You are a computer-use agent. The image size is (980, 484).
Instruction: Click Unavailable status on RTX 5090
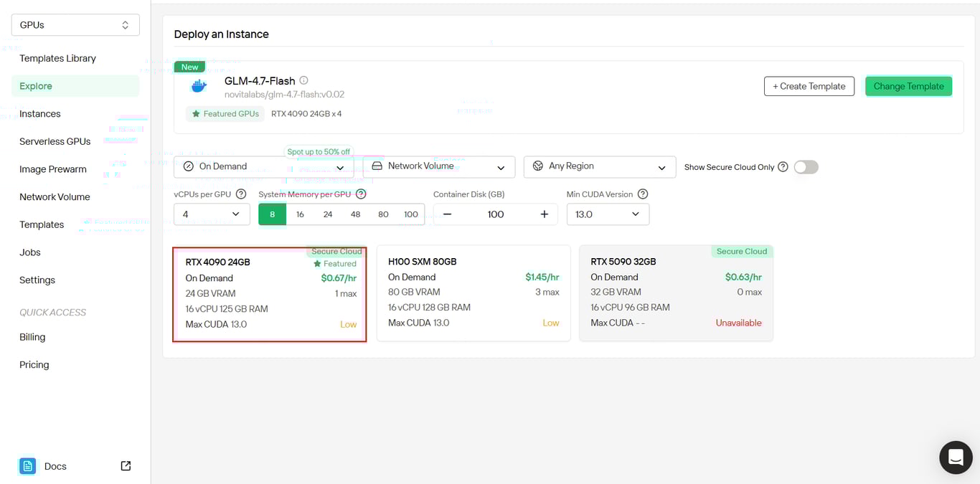[x=738, y=323]
